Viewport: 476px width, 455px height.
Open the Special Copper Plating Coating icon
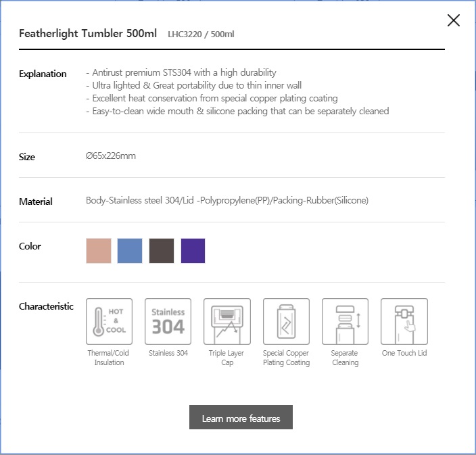(286, 321)
